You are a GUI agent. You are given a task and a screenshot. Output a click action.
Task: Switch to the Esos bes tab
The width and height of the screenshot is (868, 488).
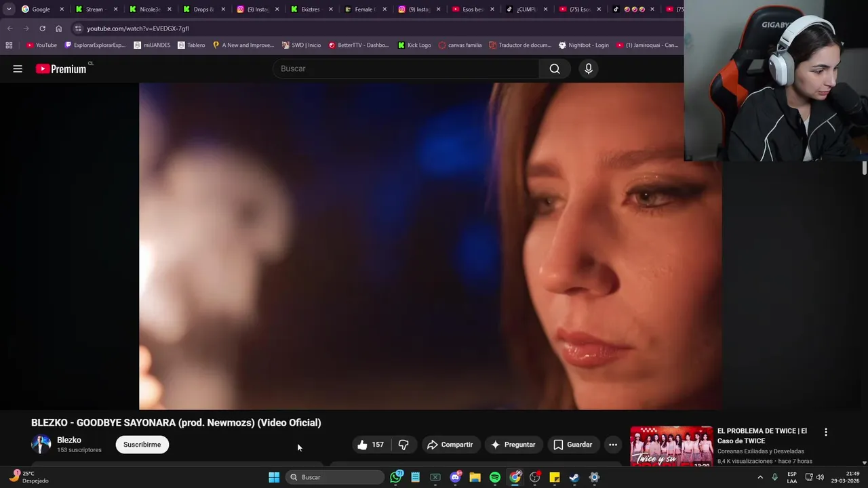(471, 9)
